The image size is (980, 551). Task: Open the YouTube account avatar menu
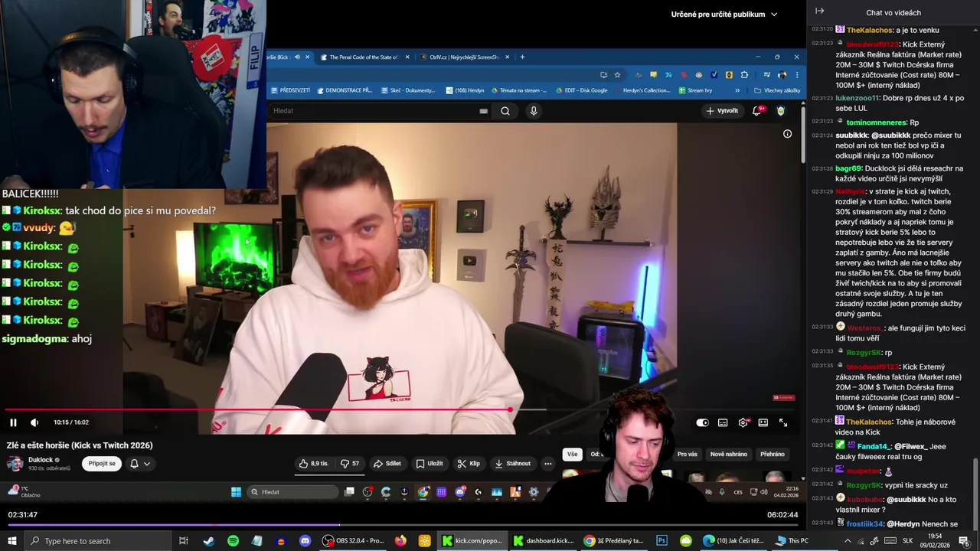tap(781, 111)
